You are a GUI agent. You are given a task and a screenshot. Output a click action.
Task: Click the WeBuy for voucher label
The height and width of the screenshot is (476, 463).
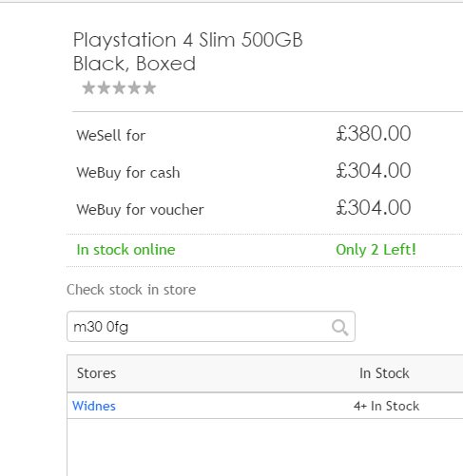click(x=140, y=210)
